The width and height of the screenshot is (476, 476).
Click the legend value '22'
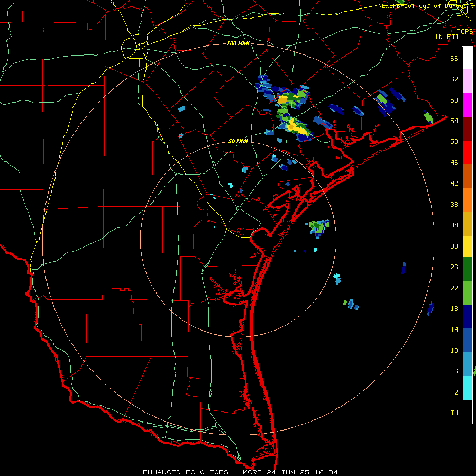pos(454,288)
